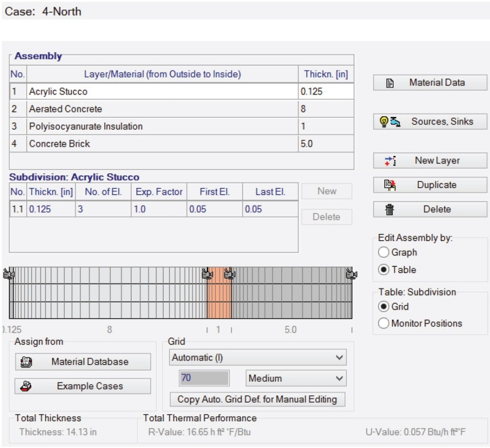The width and height of the screenshot is (490, 448).
Task: Select the Grid subdivision radio button
Action: pyautogui.click(x=384, y=307)
